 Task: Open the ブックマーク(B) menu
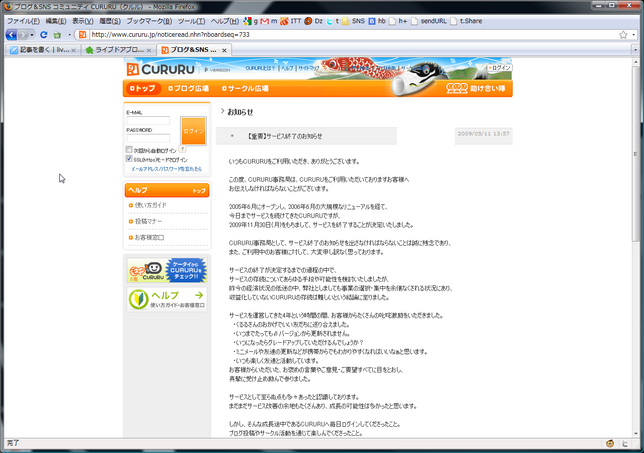(x=149, y=21)
